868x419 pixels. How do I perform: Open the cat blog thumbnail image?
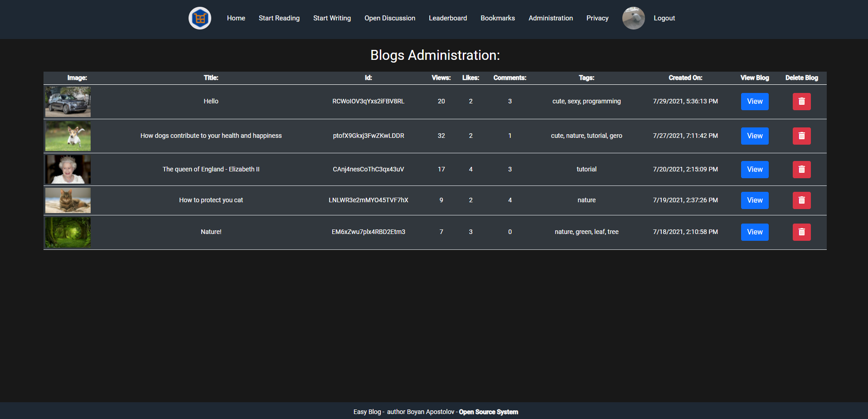68,200
